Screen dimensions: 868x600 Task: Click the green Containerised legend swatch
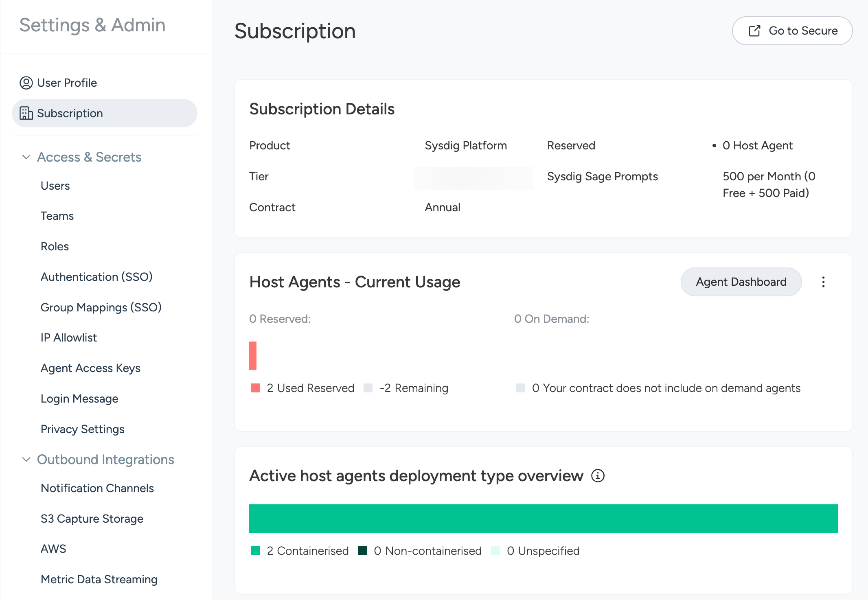(x=255, y=551)
